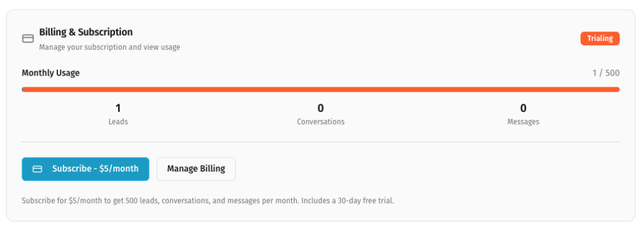Image resolution: width=644 pixels, height=230 pixels.
Task: Click the 30-day free trial description text
Action: point(208,201)
